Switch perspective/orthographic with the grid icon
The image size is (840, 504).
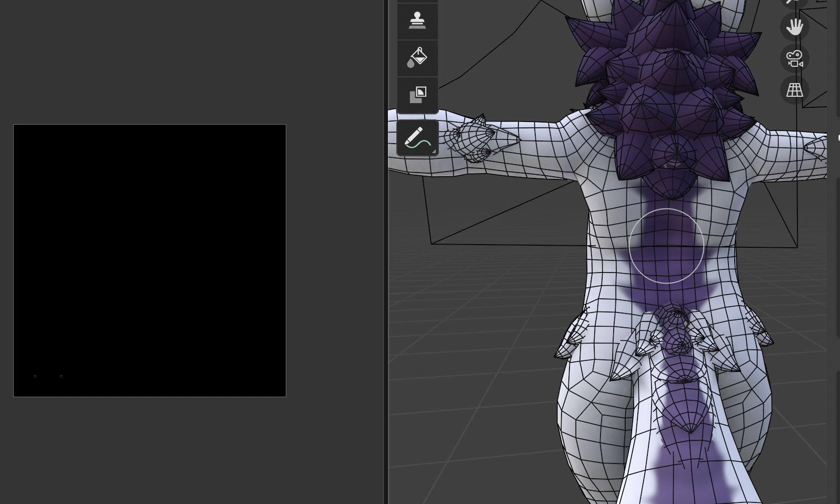[794, 90]
